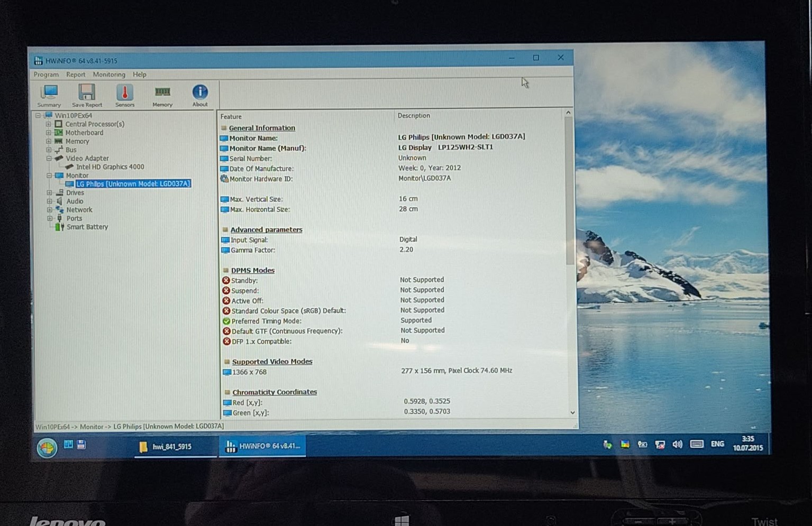Click the General Information section header

[x=262, y=128]
